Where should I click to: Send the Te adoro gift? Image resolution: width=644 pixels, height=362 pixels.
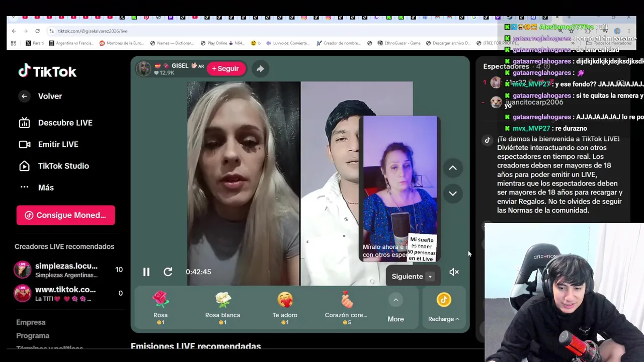(x=285, y=309)
